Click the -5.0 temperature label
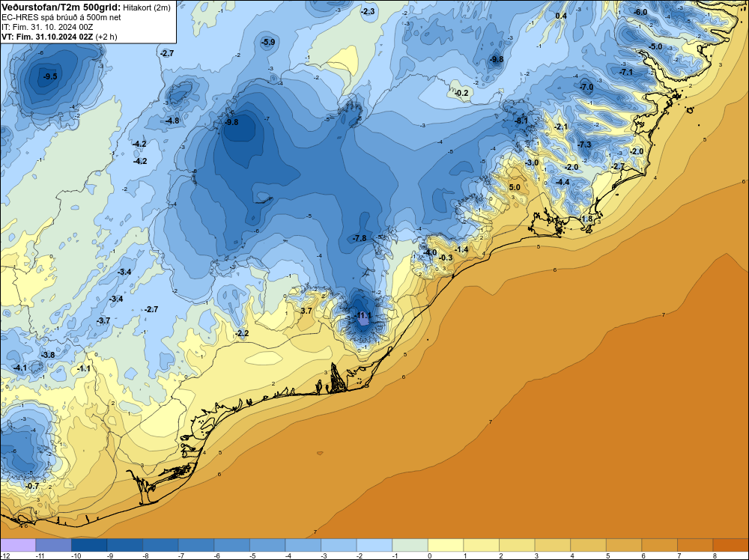749x560 pixels. click(x=655, y=46)
